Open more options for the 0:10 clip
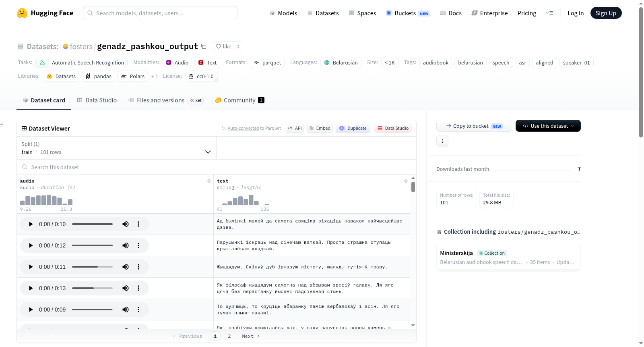The image size is (644, 347). [x=138, y=224]
